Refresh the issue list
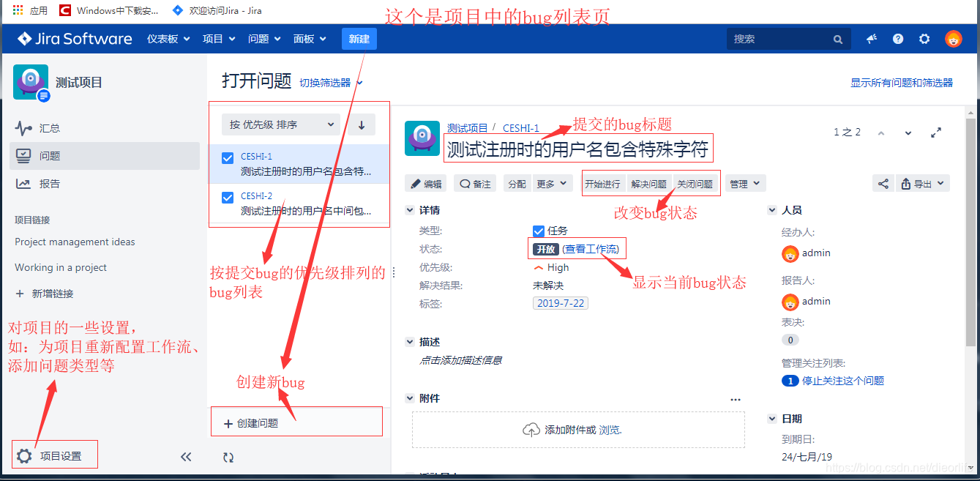 pos(228,458)
